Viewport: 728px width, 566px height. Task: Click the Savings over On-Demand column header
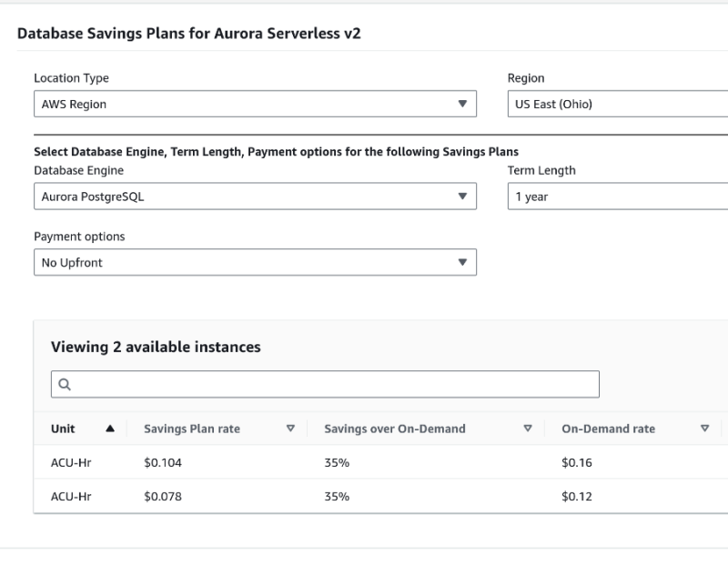pyautogui.click(x=394, y=429)
